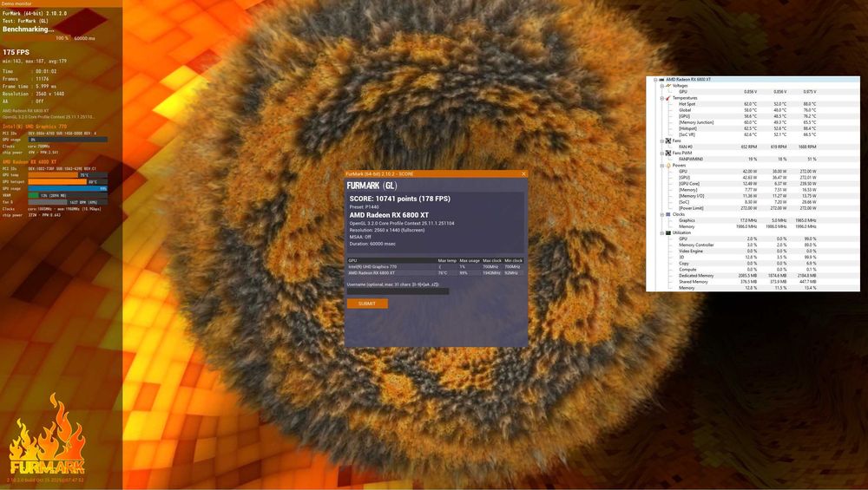Click the Preset P1440 label
868x490 pixels.
(x=365, y=206)
